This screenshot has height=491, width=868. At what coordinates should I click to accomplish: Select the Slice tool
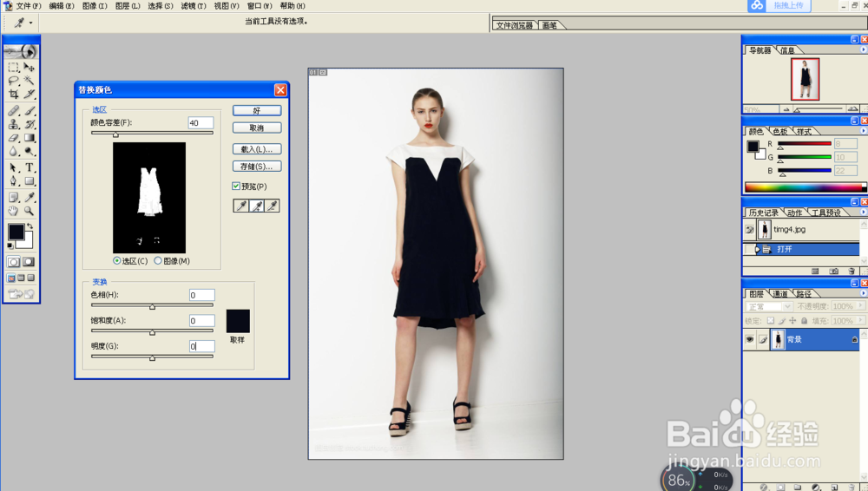(30, 94)
